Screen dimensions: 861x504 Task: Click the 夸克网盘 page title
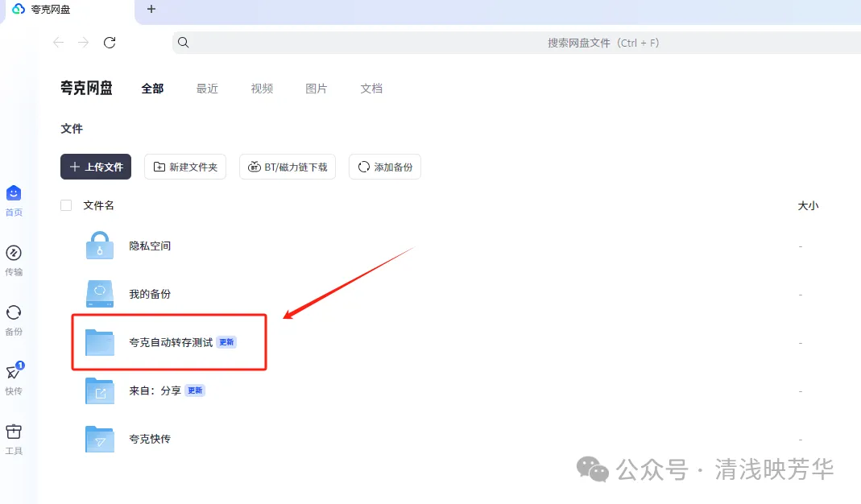click(x=86, y=88)
